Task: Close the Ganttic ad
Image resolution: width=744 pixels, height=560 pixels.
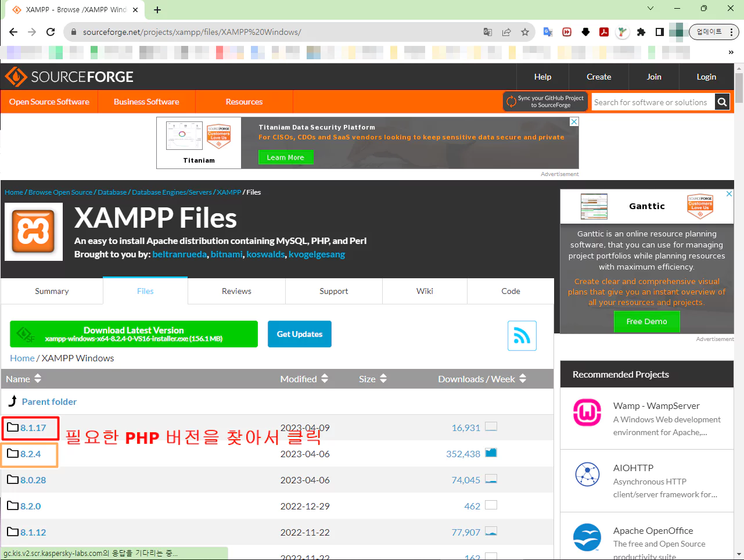Action: pyautogui.click(x=729, y=194)
